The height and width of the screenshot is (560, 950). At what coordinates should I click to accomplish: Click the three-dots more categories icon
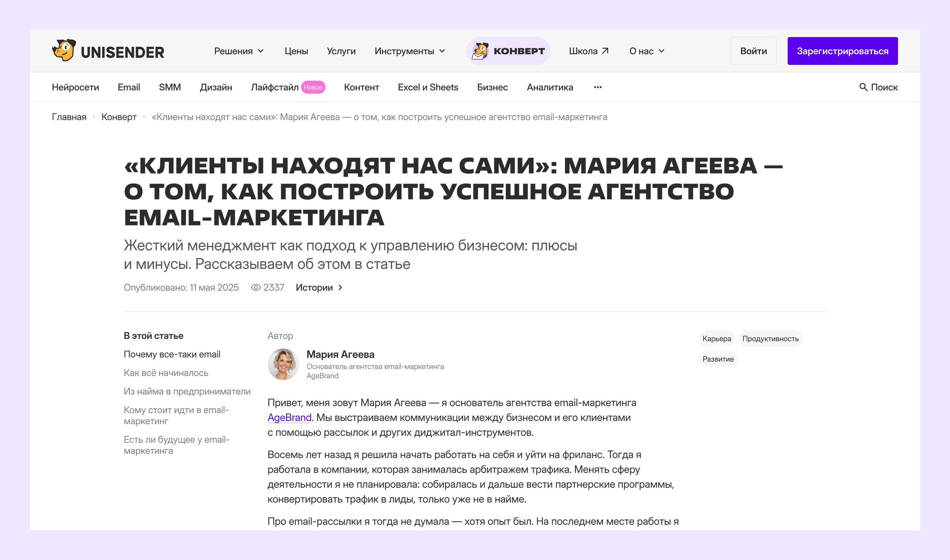click(x=598, y=87)
